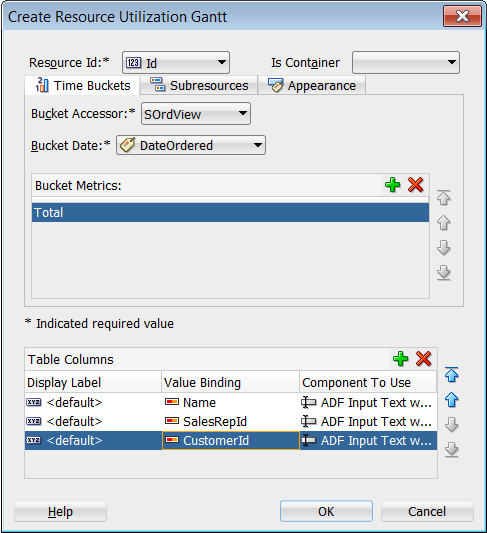Click ADF Input Text component in CustomerId row
Image resolution: width=487 pixels, height=533 pixels.
click(376, 441)
